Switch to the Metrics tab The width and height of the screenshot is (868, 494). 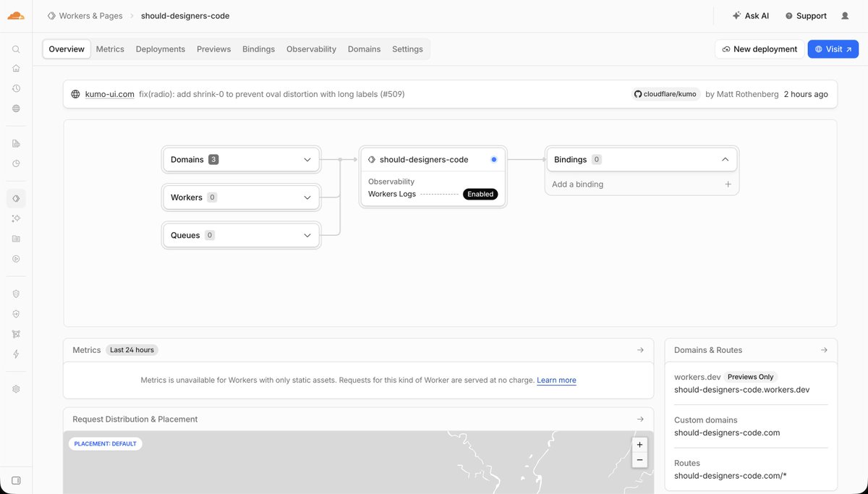click(x=110, y=49)
